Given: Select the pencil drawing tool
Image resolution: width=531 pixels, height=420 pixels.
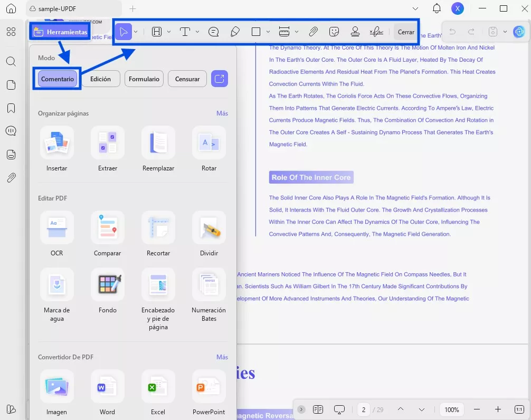Looking at the screenshot, I should 235,32.
